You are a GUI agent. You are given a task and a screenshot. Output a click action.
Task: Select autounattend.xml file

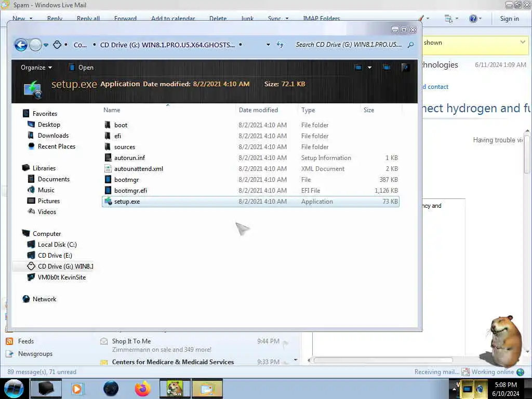point(250,169)
